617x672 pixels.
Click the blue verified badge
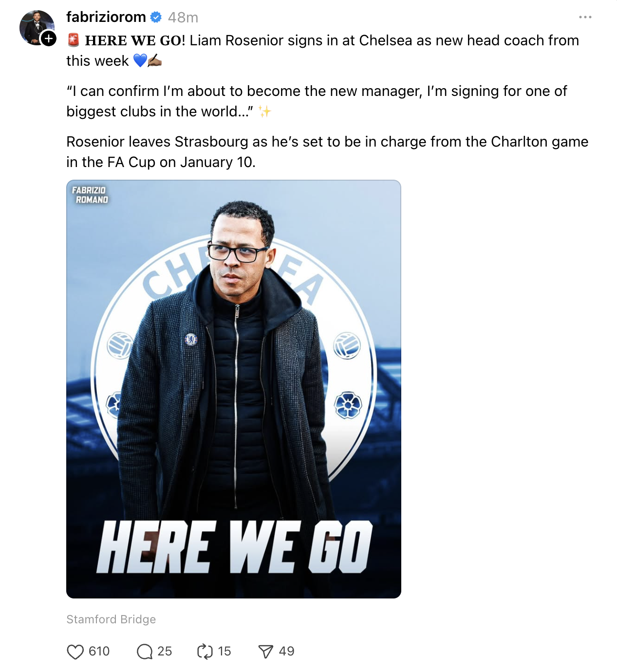pos(156,17)
